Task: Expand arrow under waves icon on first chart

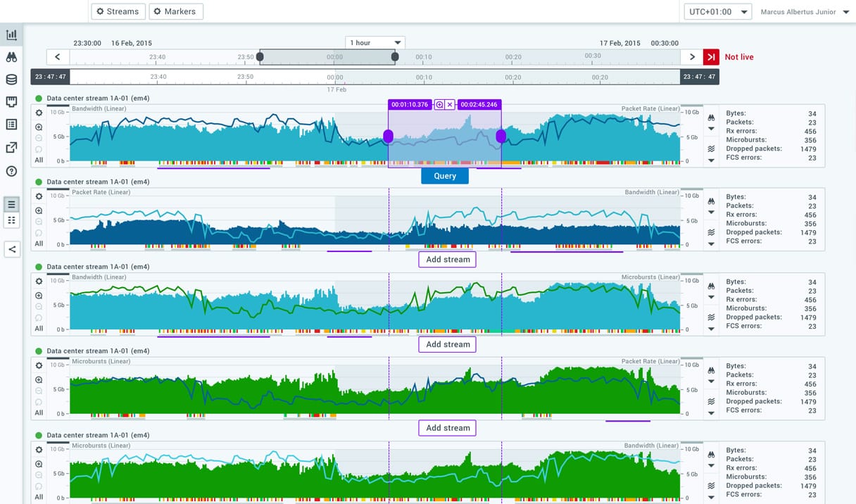Action: click(x=711, y=160)
